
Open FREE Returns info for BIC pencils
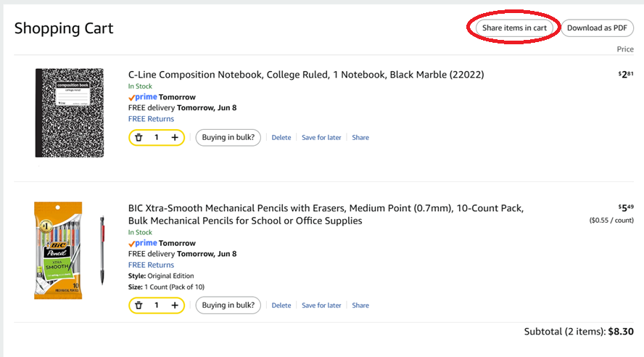(151, 265)
